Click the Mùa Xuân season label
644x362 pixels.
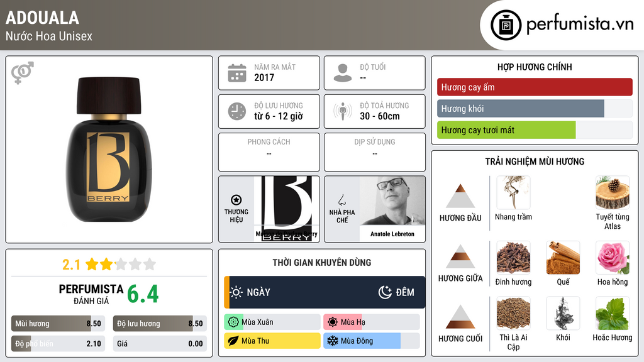tap(257, 322)
